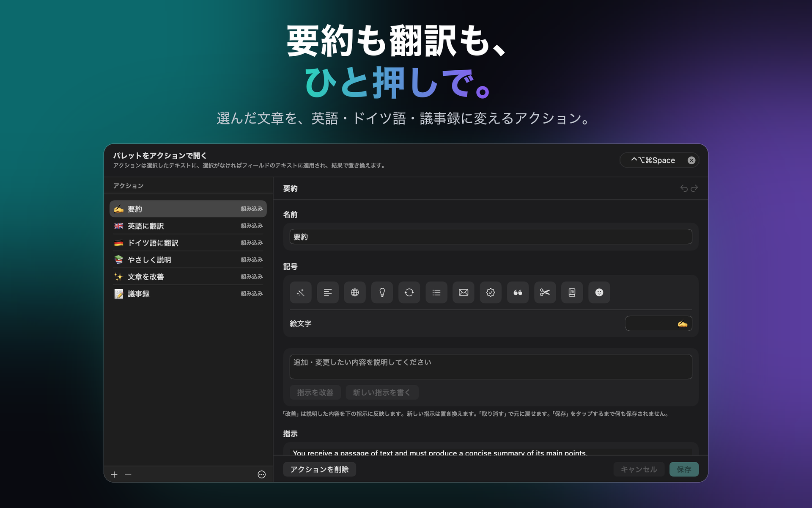
Task: Select the 英語に翻訳 action
Action: pos(188,226)
